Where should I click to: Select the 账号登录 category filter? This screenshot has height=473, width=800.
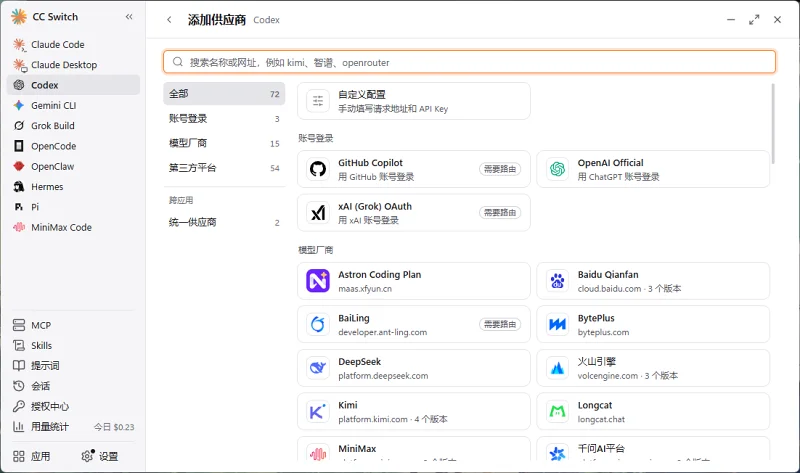224,118
